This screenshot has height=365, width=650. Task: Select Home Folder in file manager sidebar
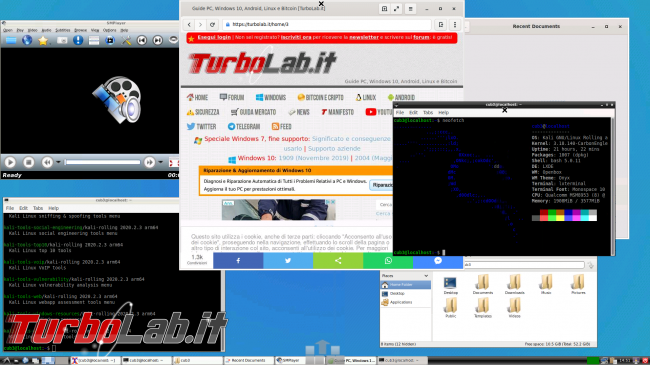[405, 285]
